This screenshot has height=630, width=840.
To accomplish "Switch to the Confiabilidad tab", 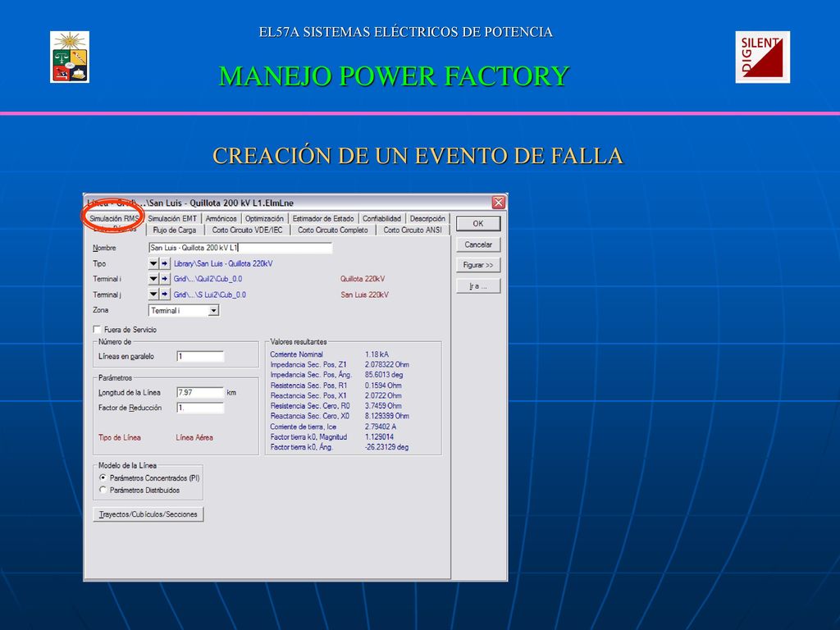I will (381, 218).
